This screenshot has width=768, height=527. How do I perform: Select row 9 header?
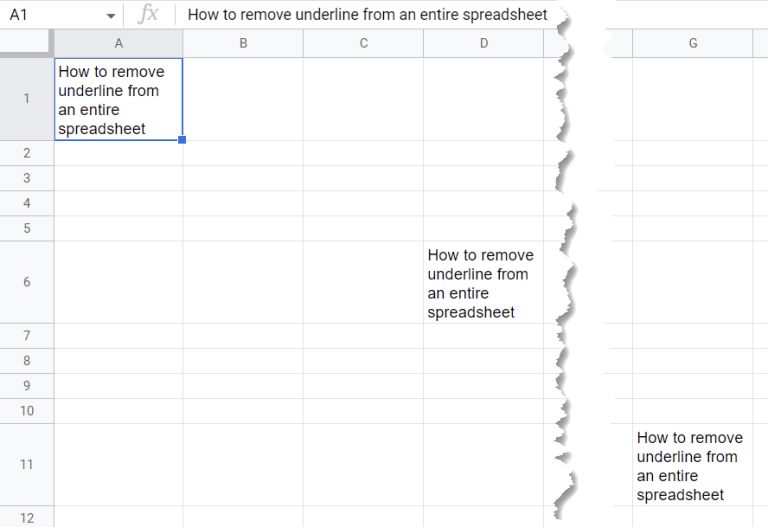26,386
